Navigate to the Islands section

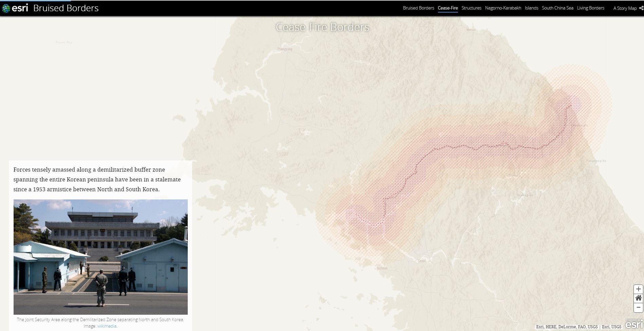click(x=531, y=8)
